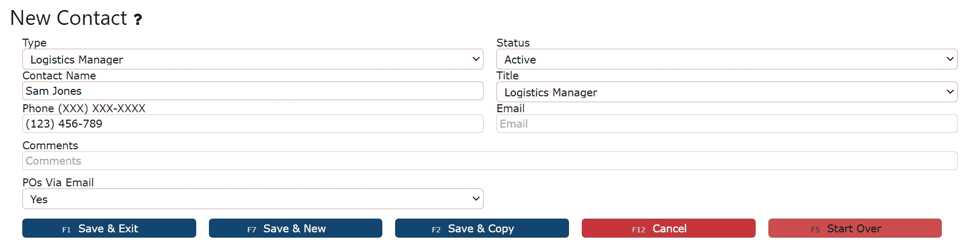Focus the Email input field

[726, 124]
